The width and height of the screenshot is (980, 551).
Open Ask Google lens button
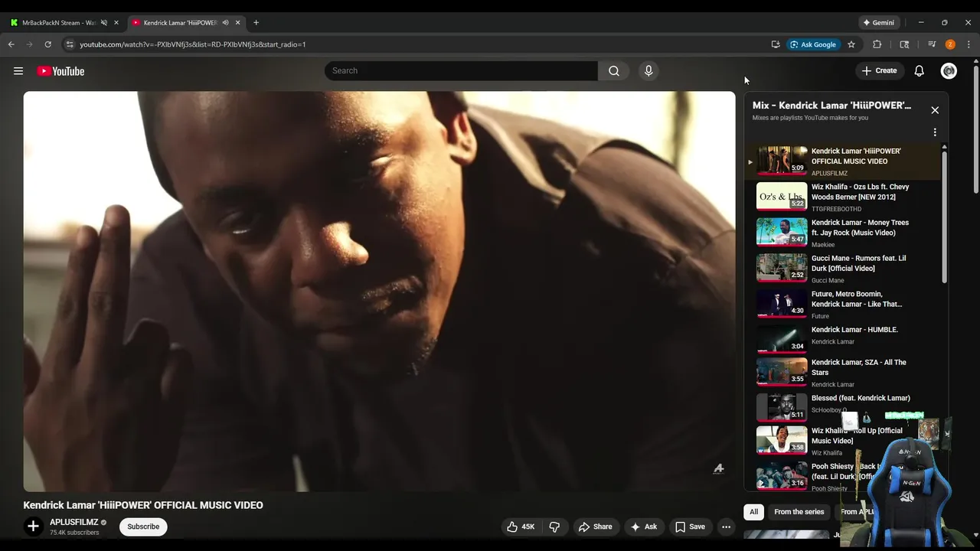815,44
